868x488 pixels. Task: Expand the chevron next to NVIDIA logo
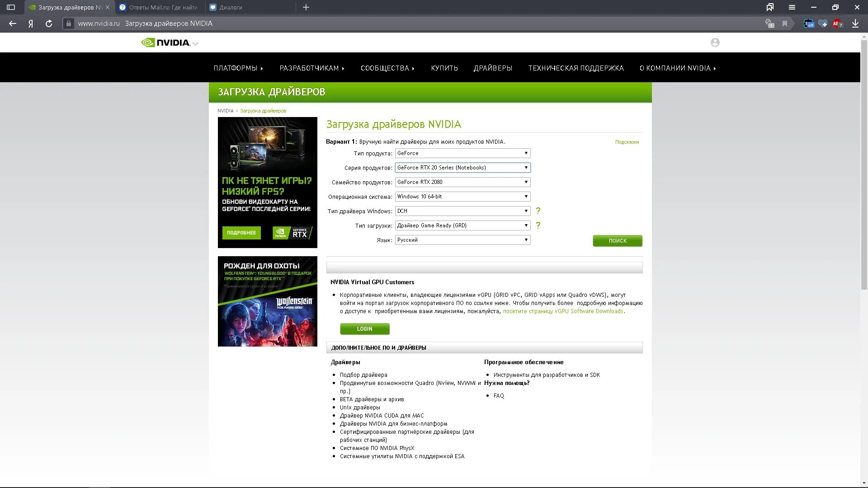pos(195,43)
